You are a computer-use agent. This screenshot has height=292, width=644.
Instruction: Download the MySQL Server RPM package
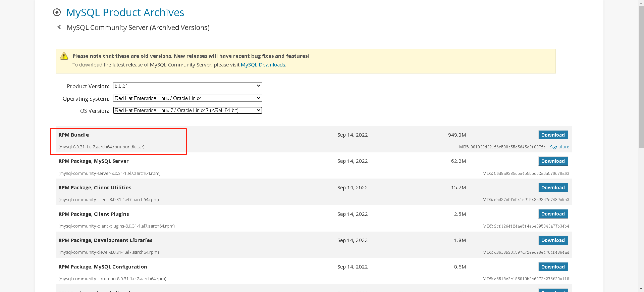coord(553,161)
